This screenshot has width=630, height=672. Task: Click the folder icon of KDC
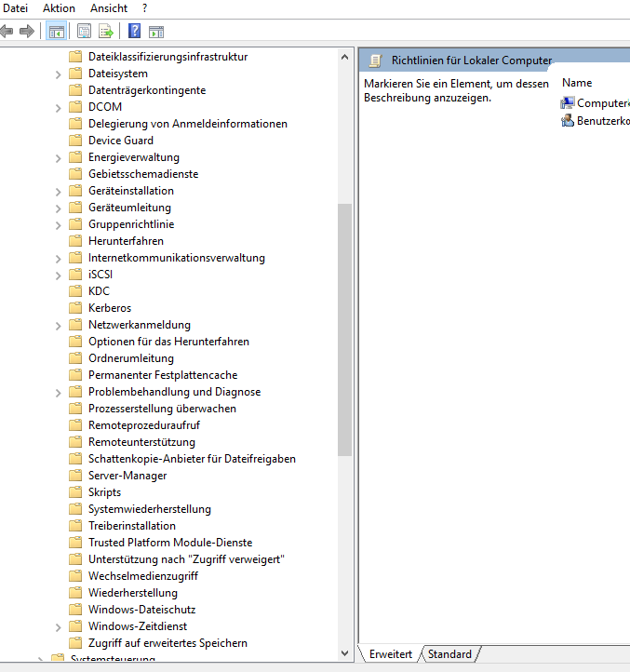(x=75, y=291)
